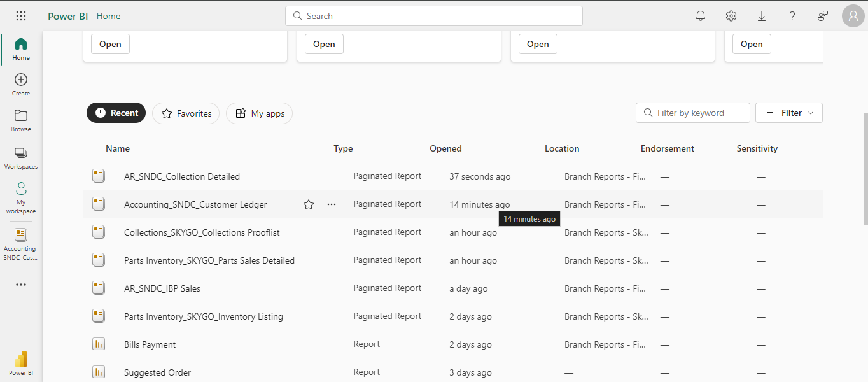This screenshot has width=868, height=382.
Task: Click the download arrow icon
Action: pos(762,16)
